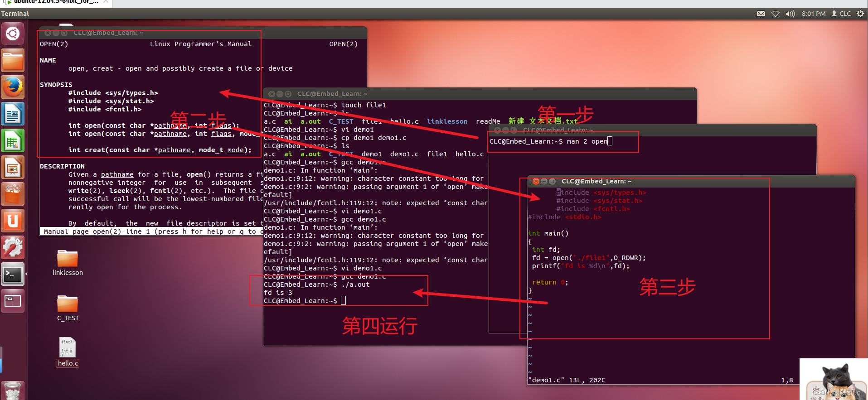Open the power gear session menu
This screenshot has height=400, width=868.
point(860,14)
